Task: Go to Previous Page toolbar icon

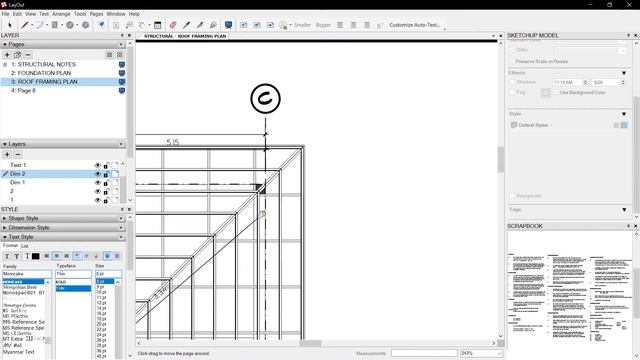Action: [x=257, y=25]
